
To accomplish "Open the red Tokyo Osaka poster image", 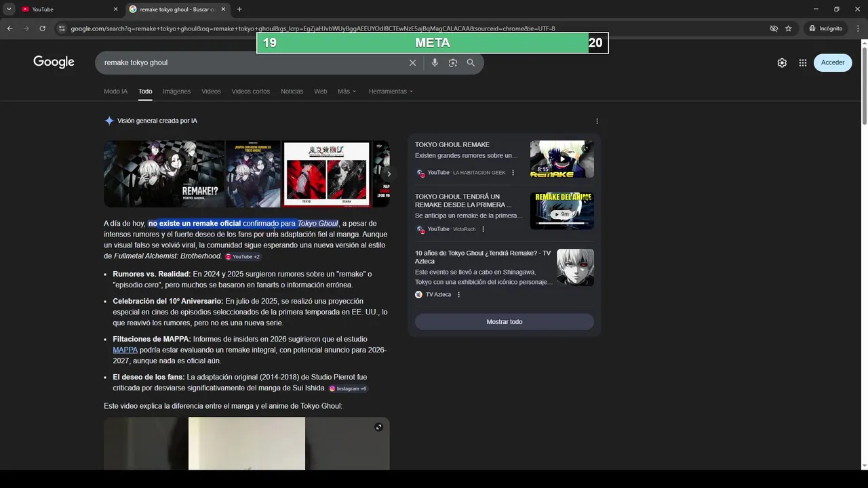I will coord(326,174).
